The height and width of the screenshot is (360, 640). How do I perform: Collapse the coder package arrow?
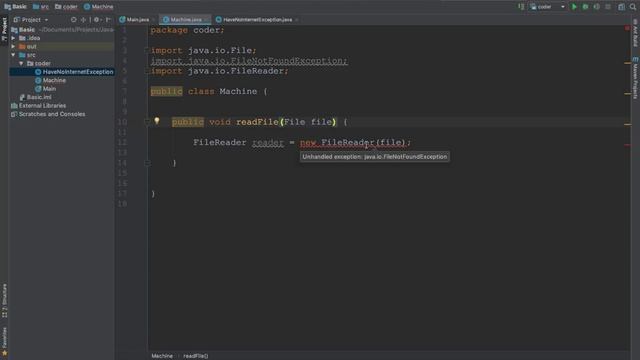pyautogui.click(x=21, y=63)
